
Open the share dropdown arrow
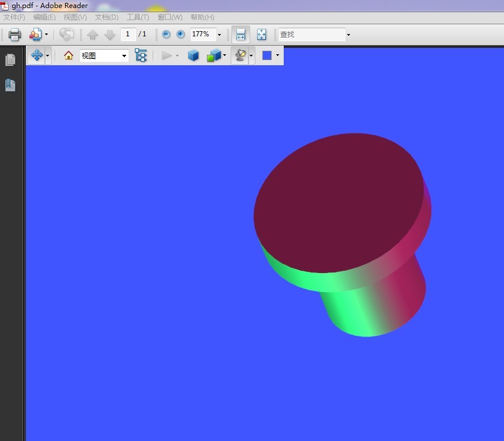pos(47,35)
